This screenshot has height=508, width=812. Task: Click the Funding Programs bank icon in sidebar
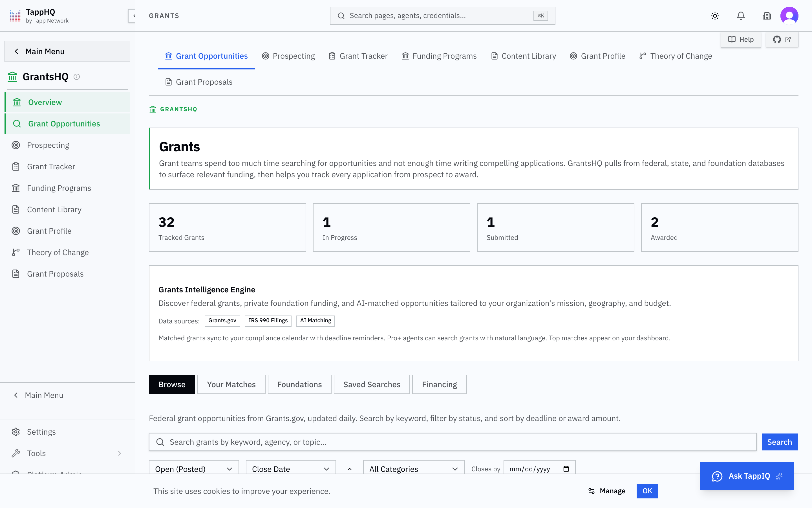click(16, 188)
